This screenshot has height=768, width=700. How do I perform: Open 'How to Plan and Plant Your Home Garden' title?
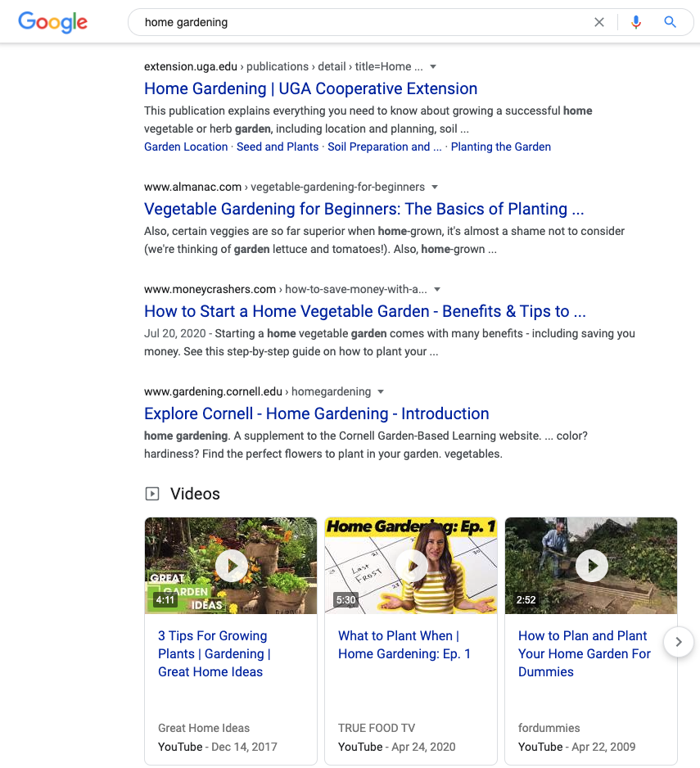(585, 654)
